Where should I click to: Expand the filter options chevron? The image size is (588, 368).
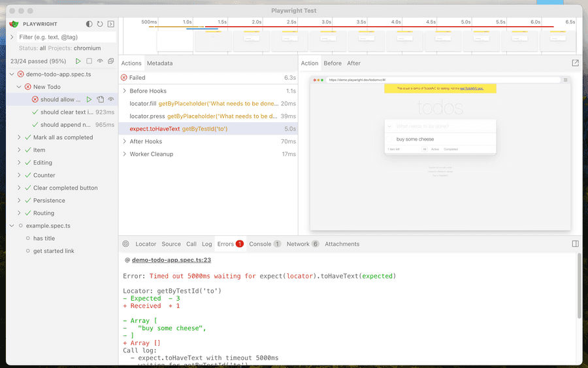click(12, 37)
